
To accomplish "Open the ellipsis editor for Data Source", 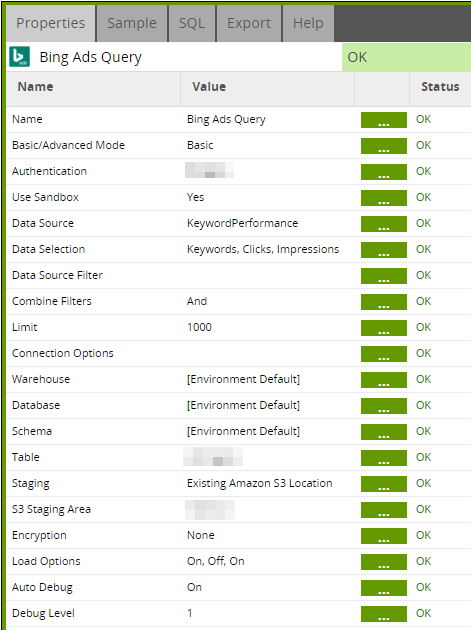I will (x=384, y=224).
